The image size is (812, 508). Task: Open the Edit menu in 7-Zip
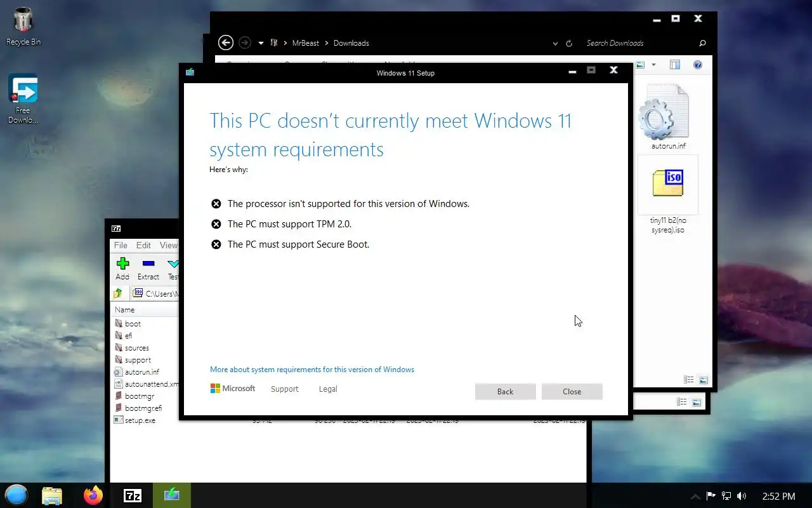(143, 245)
